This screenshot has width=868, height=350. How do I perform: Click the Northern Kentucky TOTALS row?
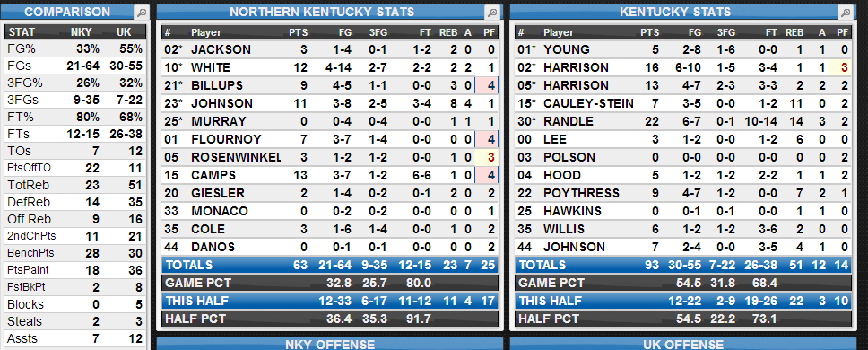pyautogui.click(x=330, y=265)
